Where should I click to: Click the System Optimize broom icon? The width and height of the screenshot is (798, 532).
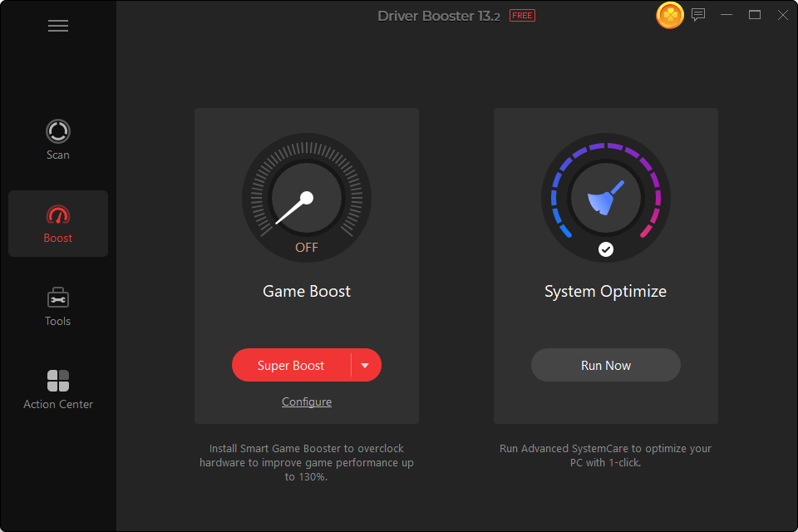click(605, 200)
